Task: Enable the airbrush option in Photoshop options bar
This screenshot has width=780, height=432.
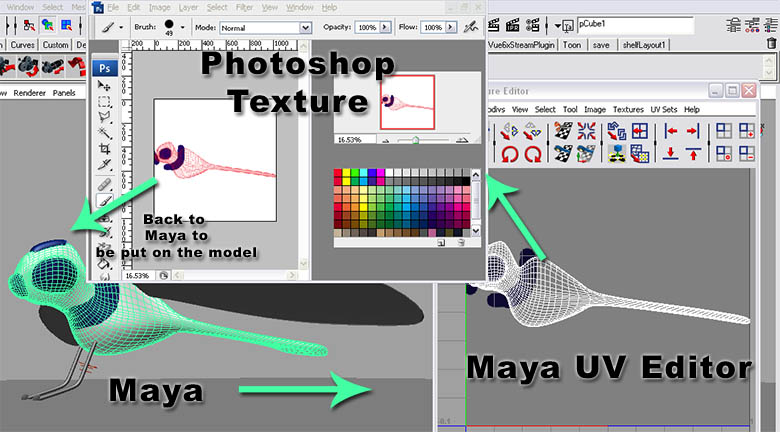Action: click(470, 27)
